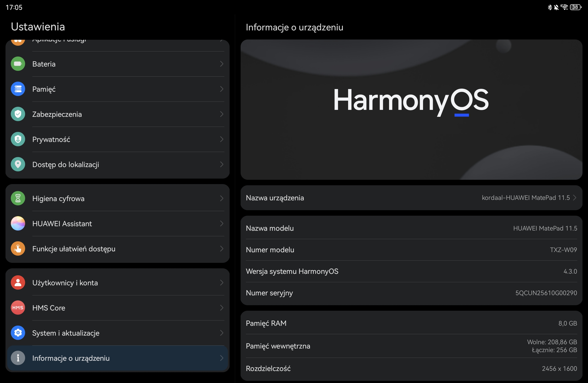
Task: Edit device name kordaal-HUAWEI MatePad 11.5
Action: [x=411, y=198]
